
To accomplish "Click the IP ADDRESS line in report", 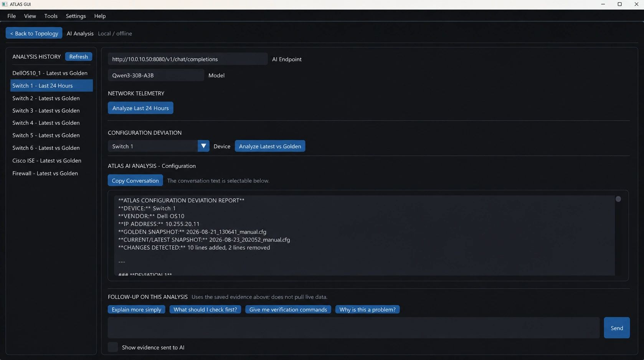I will 159,224.
